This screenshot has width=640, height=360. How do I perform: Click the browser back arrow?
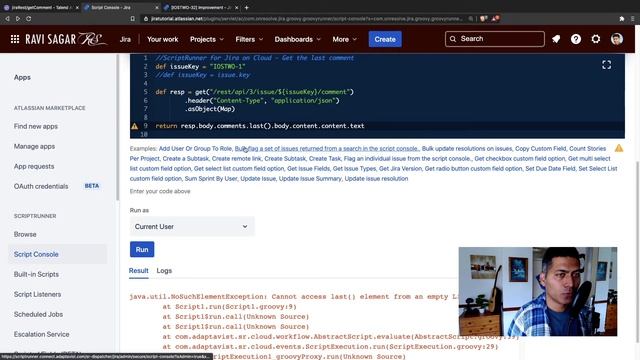pyautogui.click(x=7, y=18)
